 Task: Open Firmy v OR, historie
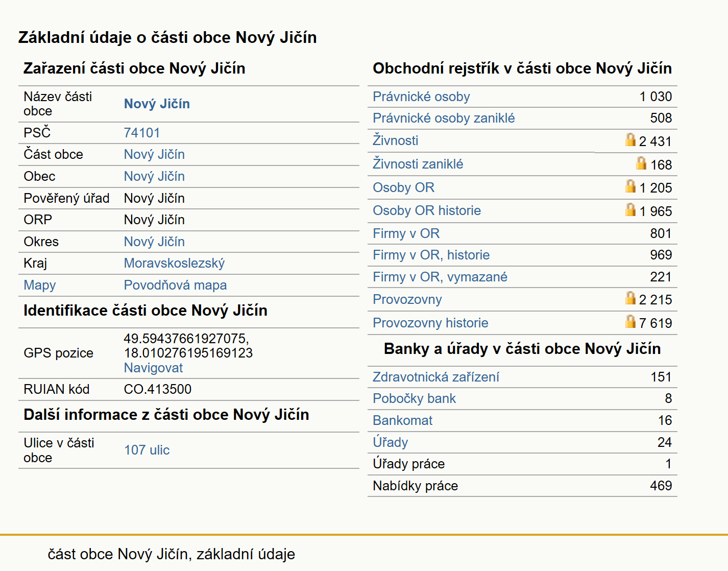[431, 255]
